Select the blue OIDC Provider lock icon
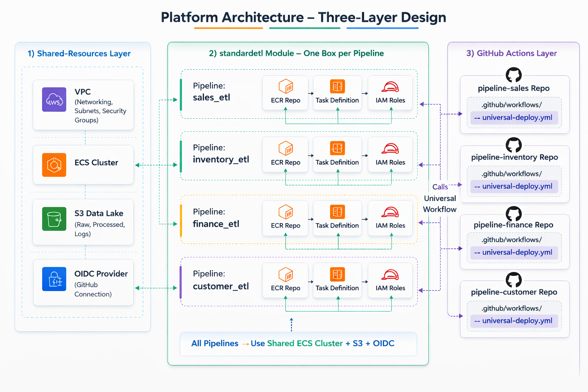This screenshot has height=392, width=588. tap(54, 279)
